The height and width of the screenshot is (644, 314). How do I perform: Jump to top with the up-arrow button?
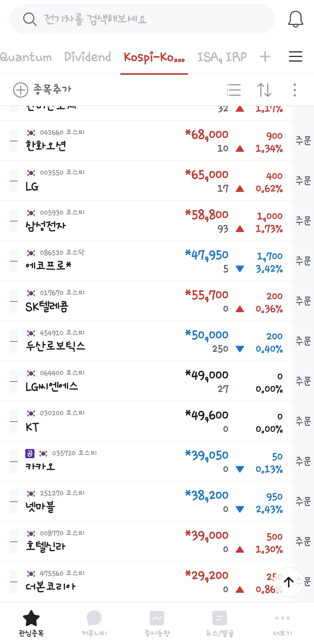tap(288, 582)
